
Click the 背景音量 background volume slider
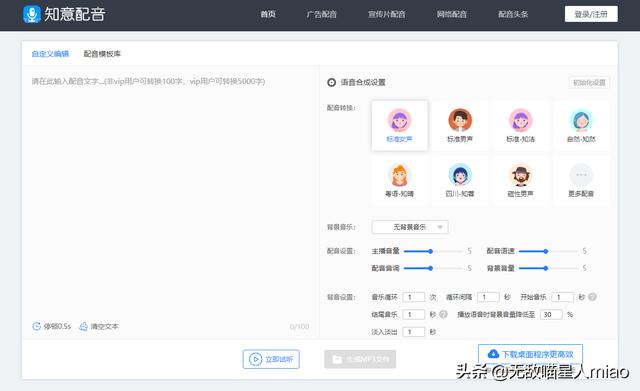pos(548,268)
